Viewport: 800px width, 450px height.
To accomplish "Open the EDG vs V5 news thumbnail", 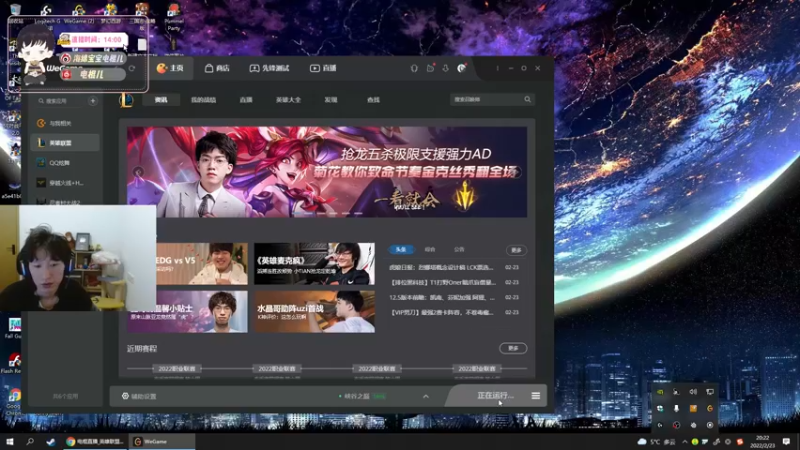I will pyautogui.click(x=202, y=264).
